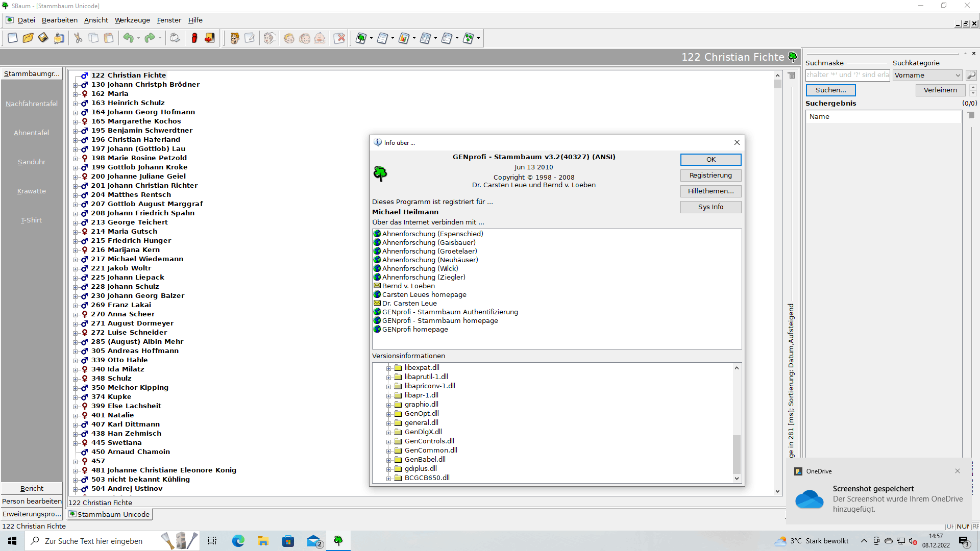The width and height of the screenshot is (980, 551).
Task: Open the Datei menu
Action: pyautogui.click(x=26, y=20)
